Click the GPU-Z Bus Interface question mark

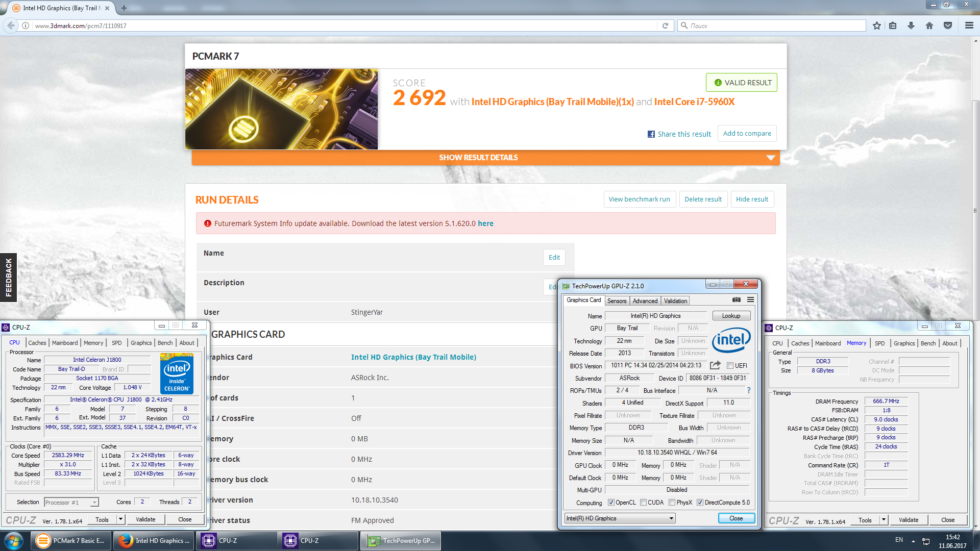coord(749,390)
